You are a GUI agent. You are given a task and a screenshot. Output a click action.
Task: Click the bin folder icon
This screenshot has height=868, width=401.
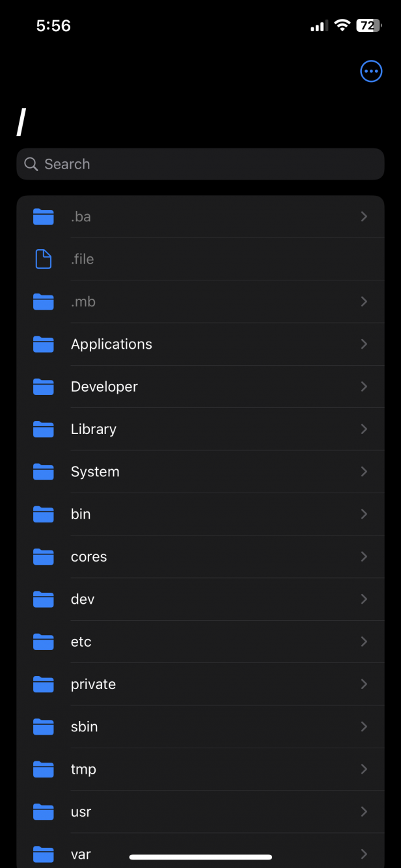click(44, 514)
